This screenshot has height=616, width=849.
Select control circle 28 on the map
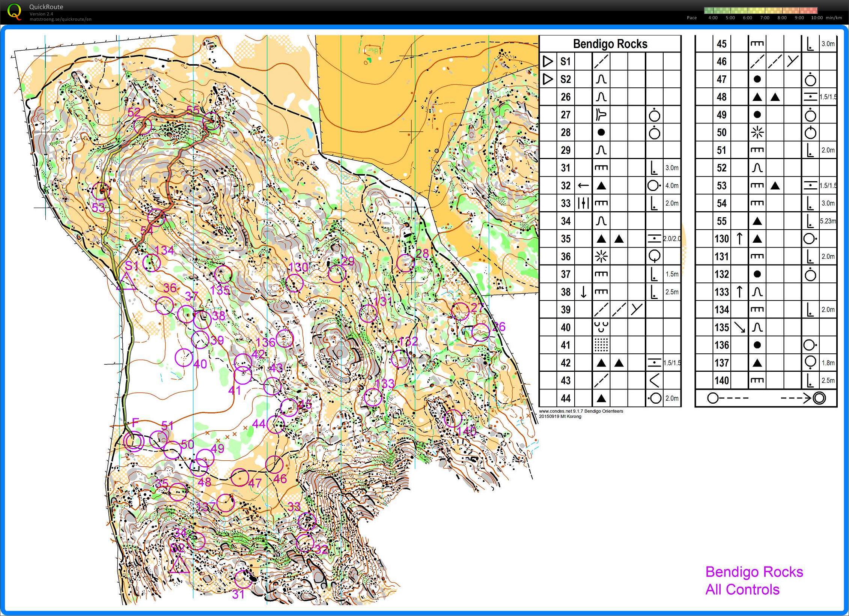[x=405, y=263]
